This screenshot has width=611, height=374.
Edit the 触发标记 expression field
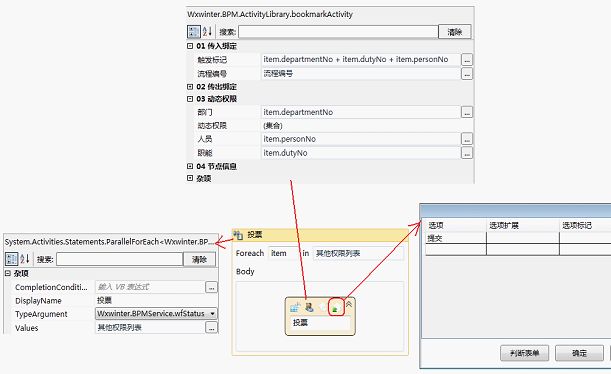pyautogui.click(x=360, y=60)
